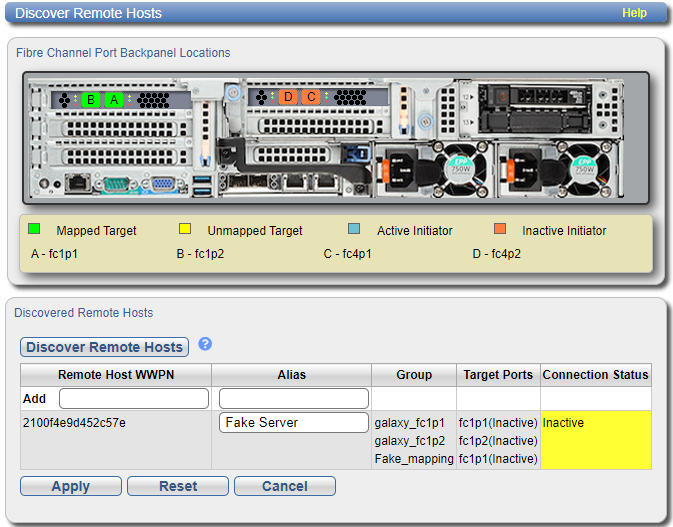
Task: Click the green Mapped Target legend square
Action: (x=36, y=230)
